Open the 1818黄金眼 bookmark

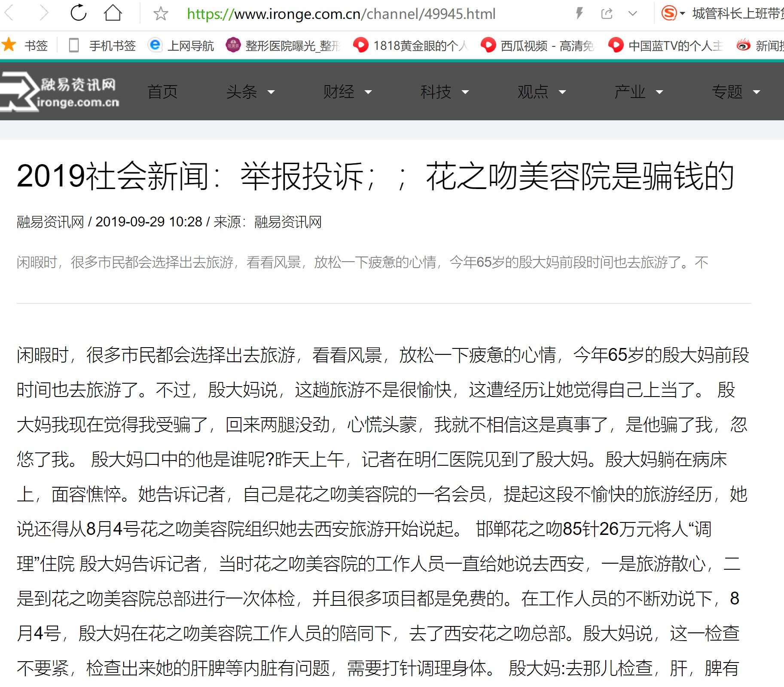coord(421,46)
